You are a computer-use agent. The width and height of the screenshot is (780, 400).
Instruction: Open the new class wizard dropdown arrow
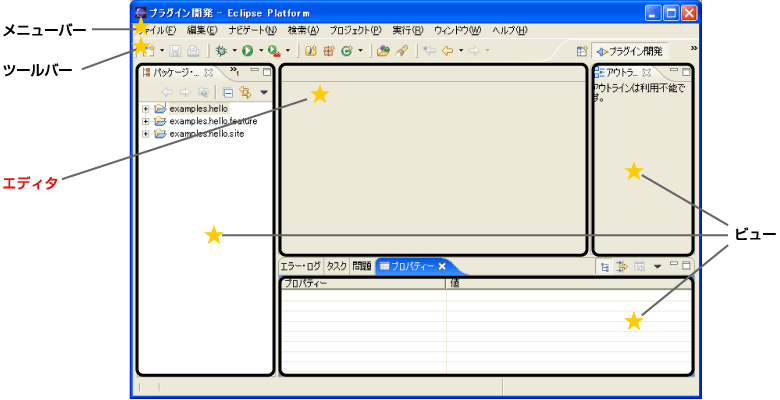360,51
